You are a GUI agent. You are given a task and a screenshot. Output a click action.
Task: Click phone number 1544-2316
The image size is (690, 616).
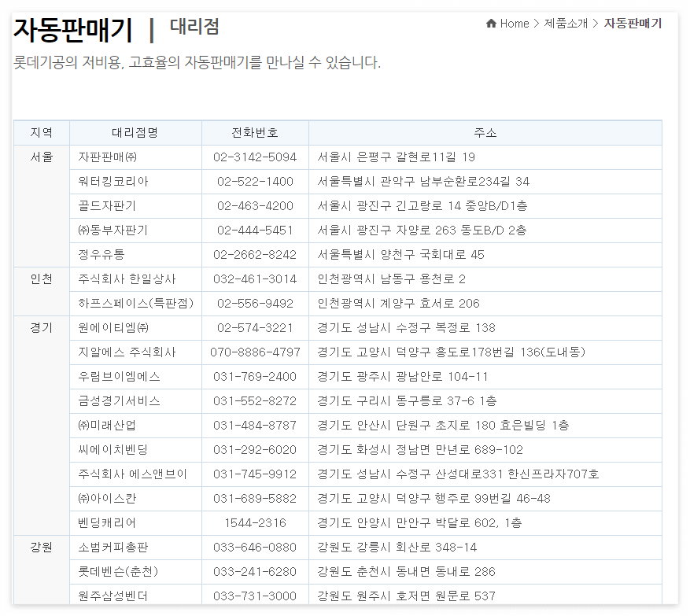pyautogui.click(x=255, y=523)
